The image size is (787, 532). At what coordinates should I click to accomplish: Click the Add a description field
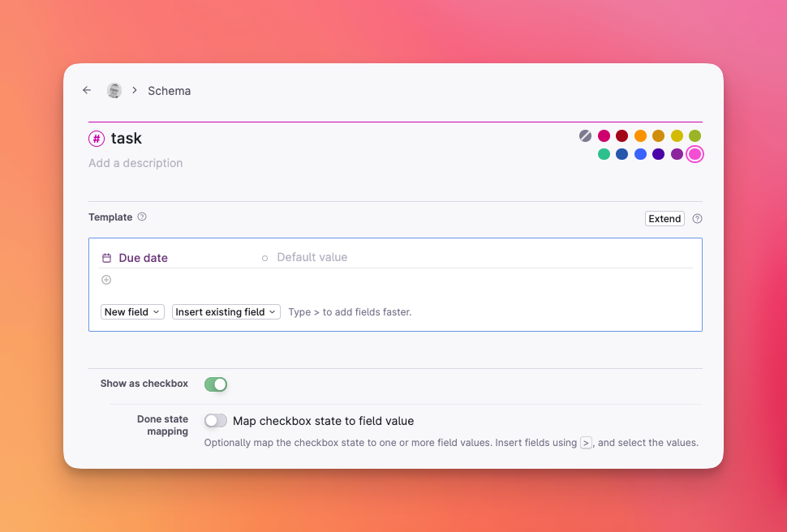tap(135, 163)
